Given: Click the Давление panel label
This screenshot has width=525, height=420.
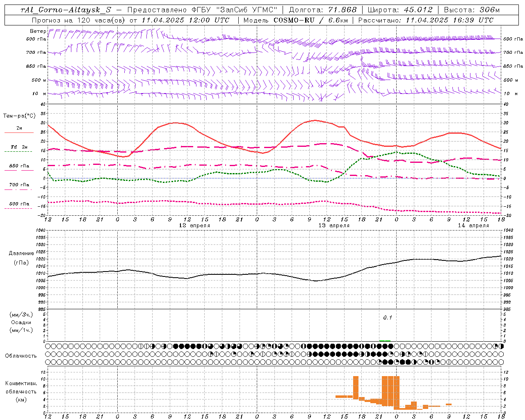Looking at the screenshot, I should (x=21, y=253).
